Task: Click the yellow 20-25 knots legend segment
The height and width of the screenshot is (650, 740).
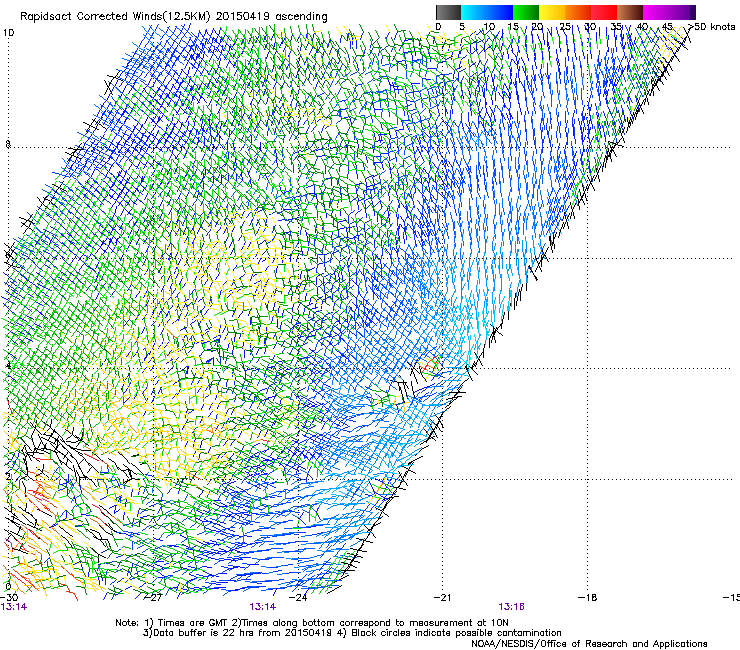Action: coord(552,12)
